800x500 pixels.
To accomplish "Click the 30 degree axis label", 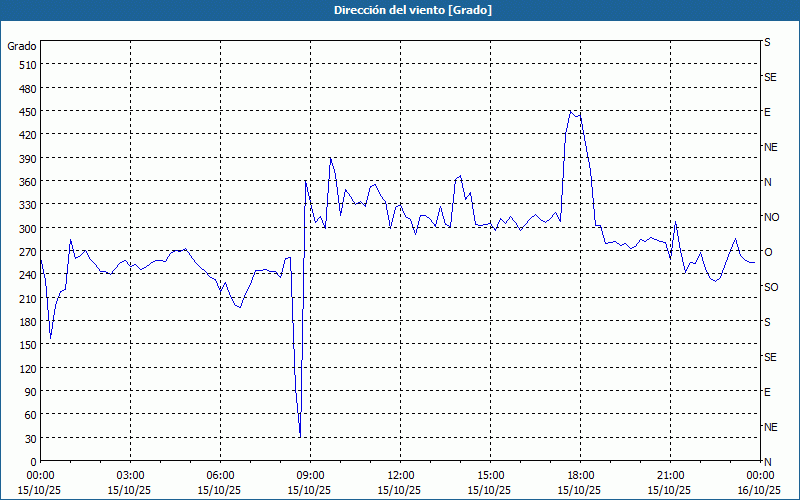I will pos(31,439).
